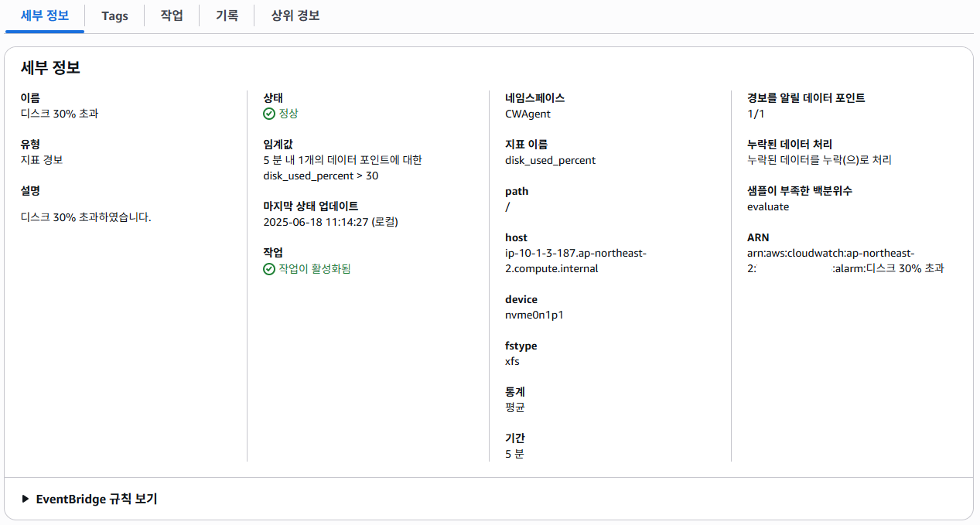Click the check icon beside 작업이 활성화됨
980x525 pixels.
(x=269, y=269)
